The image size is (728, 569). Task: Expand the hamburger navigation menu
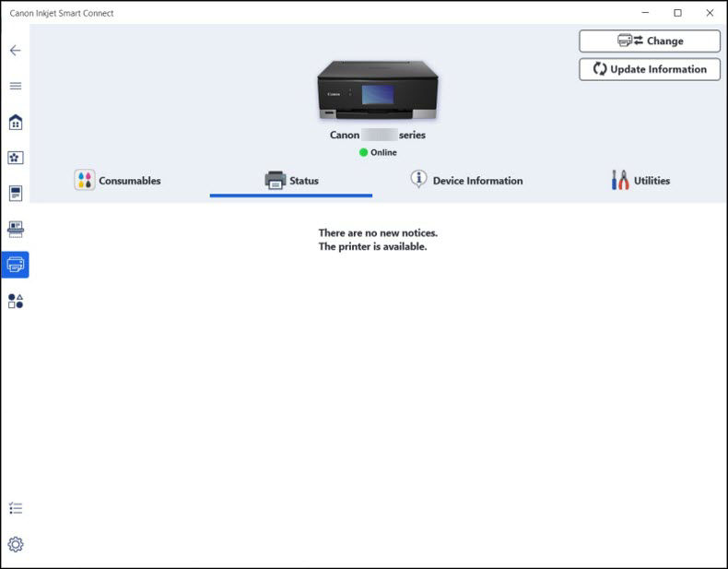[x=15, y=86]
